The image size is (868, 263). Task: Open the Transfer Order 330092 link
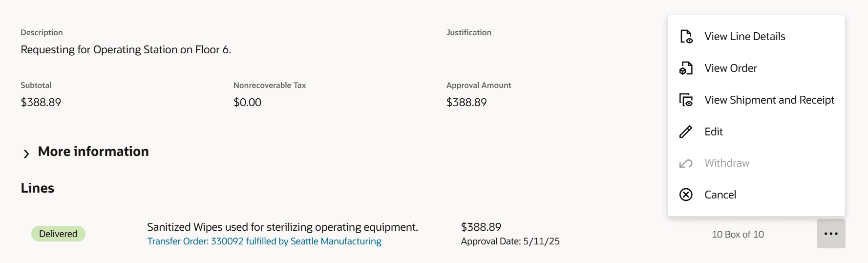click(264, 241)
